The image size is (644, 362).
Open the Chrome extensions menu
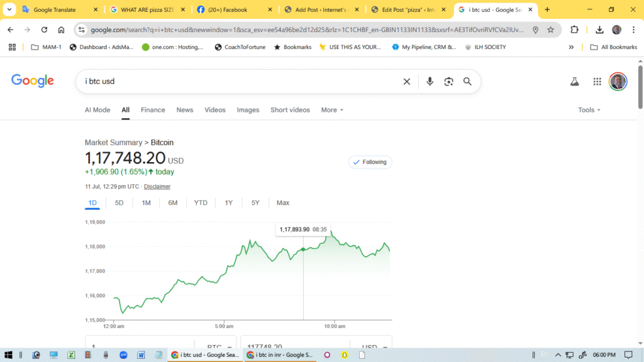point(574,30)
